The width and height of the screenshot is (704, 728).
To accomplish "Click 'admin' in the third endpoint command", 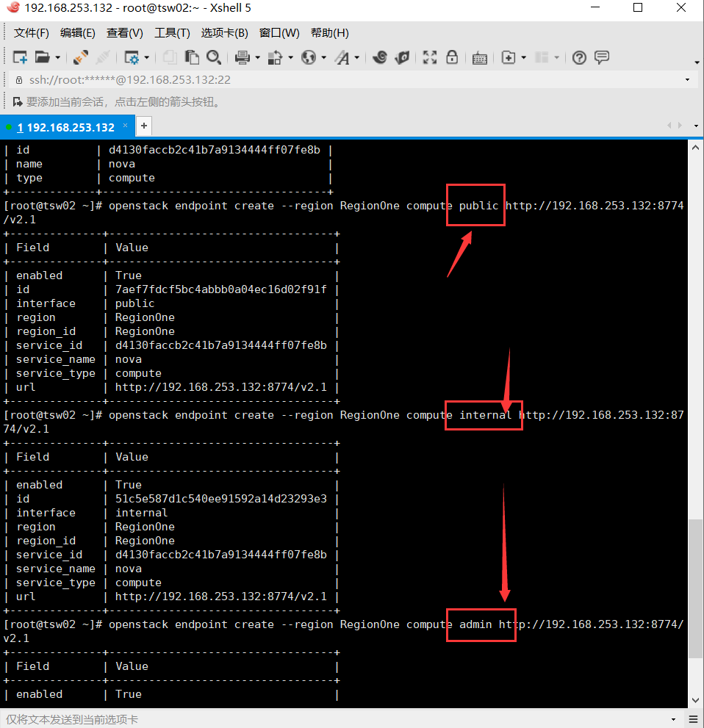I will pos(475,624).
